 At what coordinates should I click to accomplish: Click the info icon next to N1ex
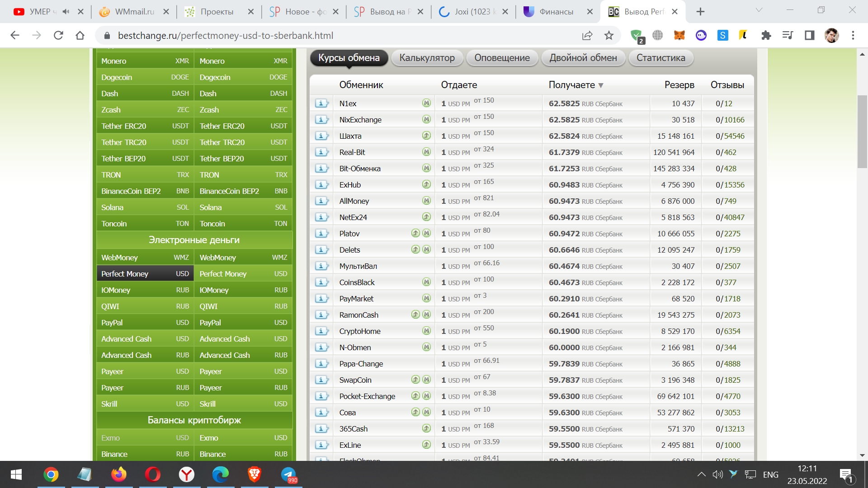(321, 103)
